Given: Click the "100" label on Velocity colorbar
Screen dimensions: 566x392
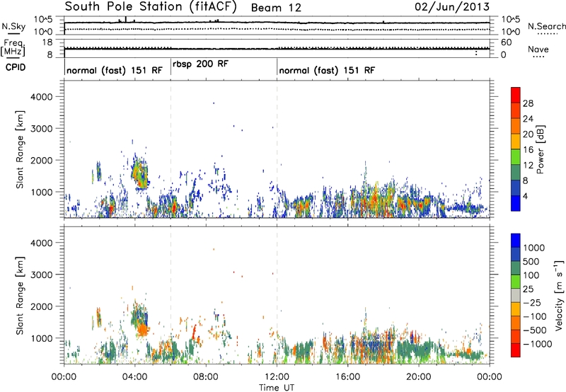Looking at the screenshot, I should (x=531, y=275).
